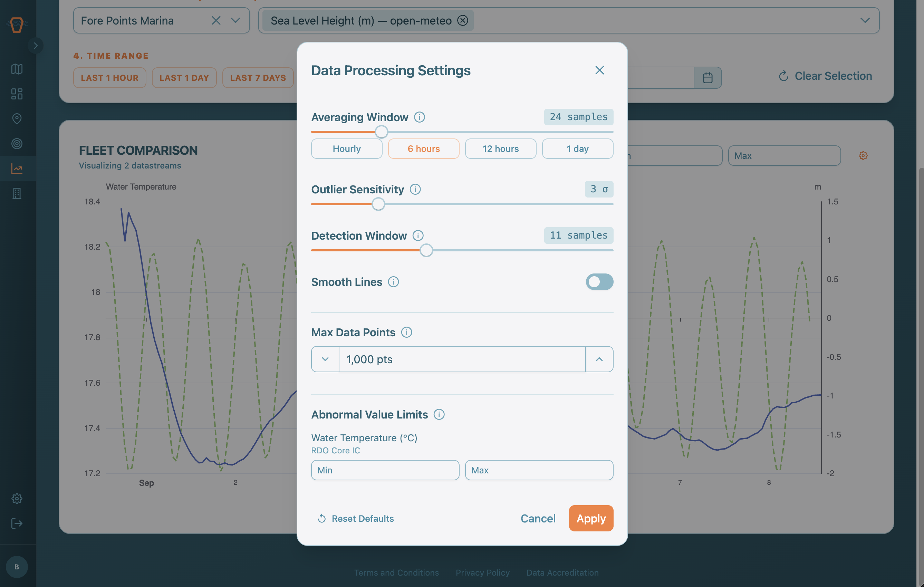Screen dimensions: 924x587
Task: Show Outlier Sensitivity info tooltip
Action: 415,189
